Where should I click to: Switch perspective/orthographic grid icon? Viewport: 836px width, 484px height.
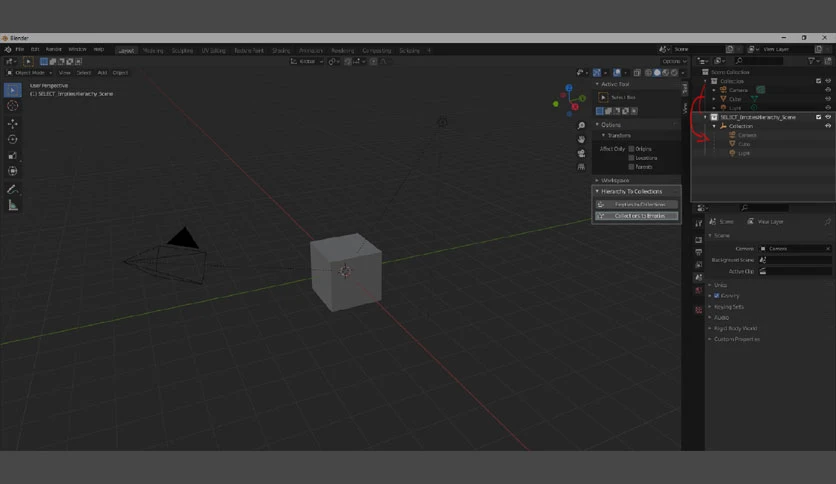[x=581, y=167]
